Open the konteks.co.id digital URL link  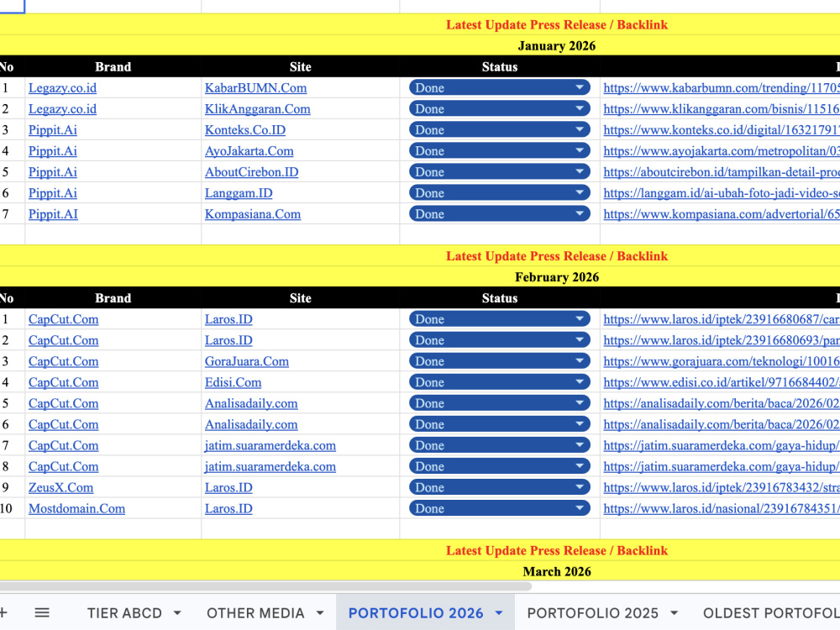click(721, 129)
